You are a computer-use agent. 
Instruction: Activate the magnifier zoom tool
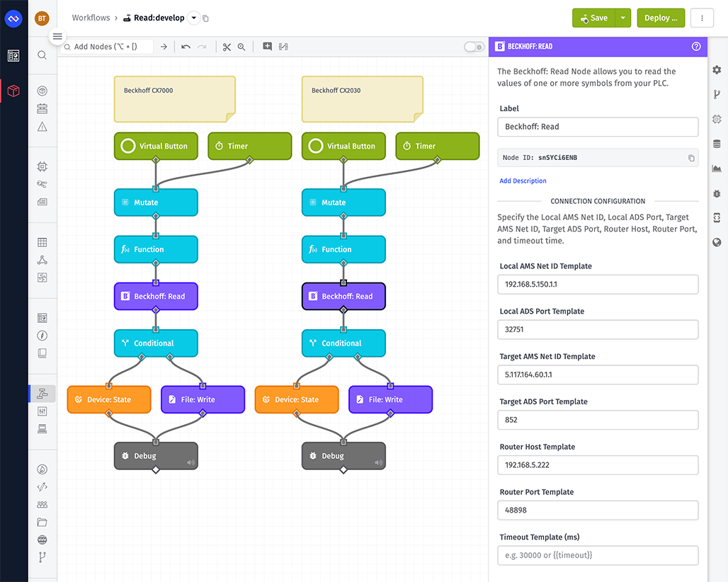point(241,47)
